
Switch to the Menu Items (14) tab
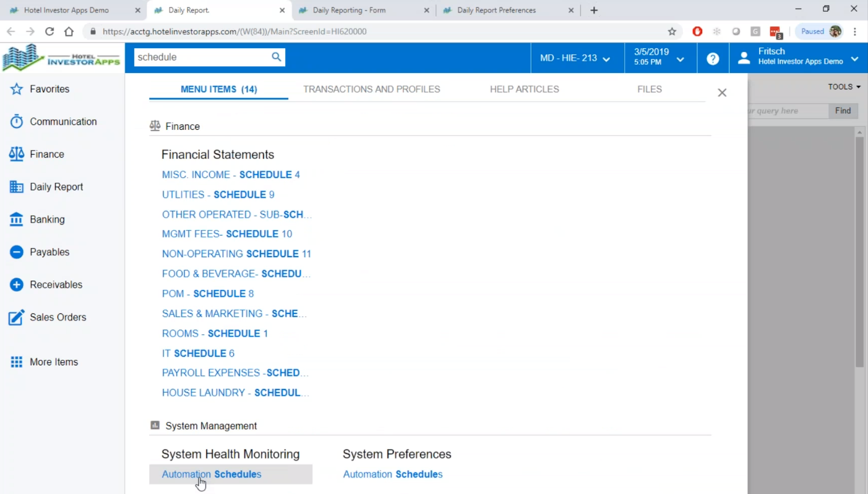(x=219, y=90)
